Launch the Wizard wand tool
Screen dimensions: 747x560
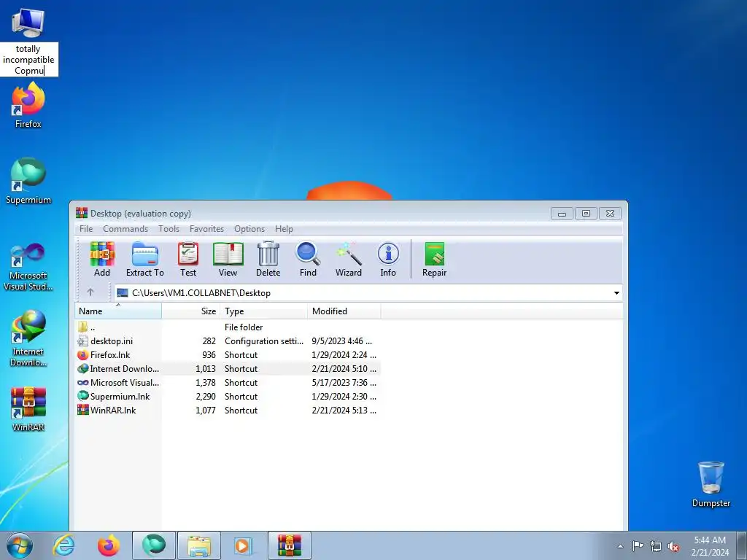coord(348,259)
